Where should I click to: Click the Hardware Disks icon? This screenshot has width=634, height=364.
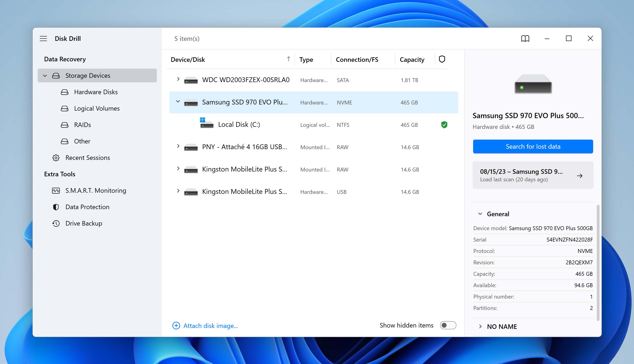(x=65, y=92)
